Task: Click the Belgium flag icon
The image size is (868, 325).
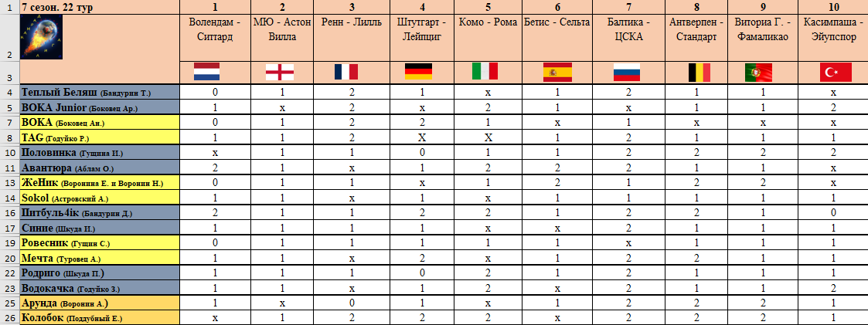Action: (x=699, y=73)
